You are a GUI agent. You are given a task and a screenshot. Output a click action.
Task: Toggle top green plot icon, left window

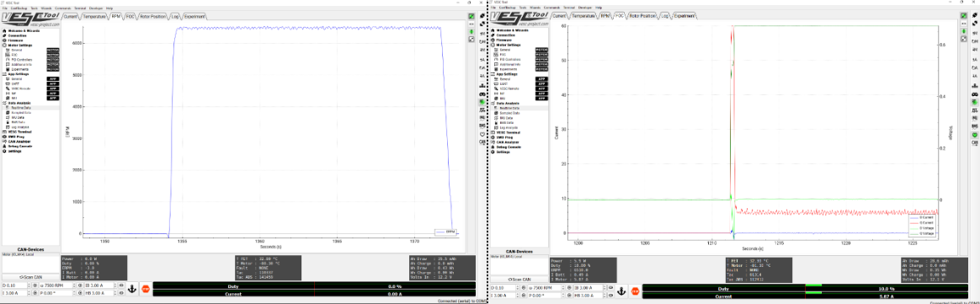pyautogui.click(x=471, y=16)
